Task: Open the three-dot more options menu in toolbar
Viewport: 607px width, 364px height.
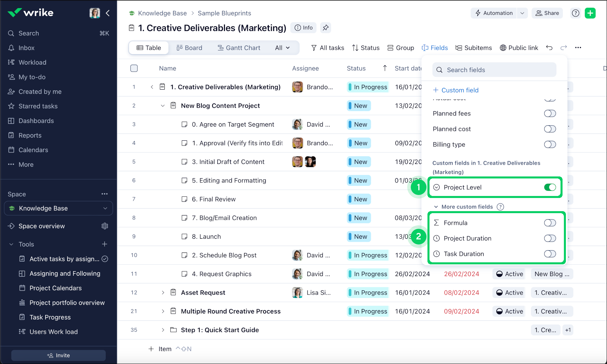Action: [x=578, y=48]
